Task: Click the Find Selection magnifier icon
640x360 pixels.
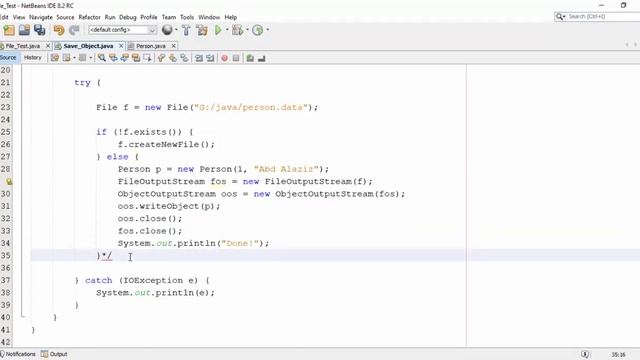Action: coord(102,58)
